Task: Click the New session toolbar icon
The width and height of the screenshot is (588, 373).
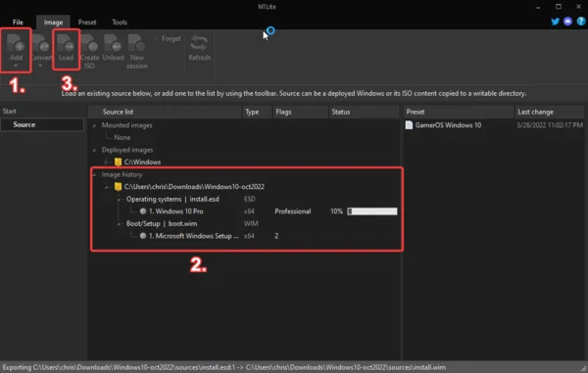Action: point(137,43)
